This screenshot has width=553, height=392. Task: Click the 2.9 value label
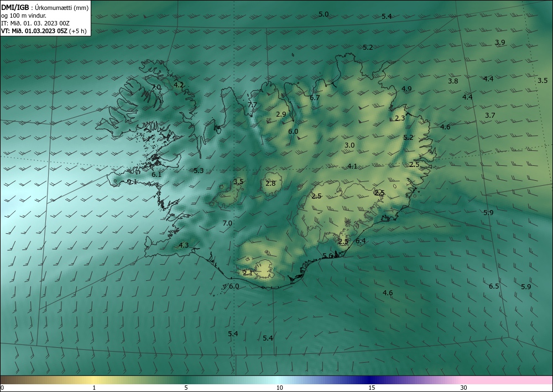[281, 114]
